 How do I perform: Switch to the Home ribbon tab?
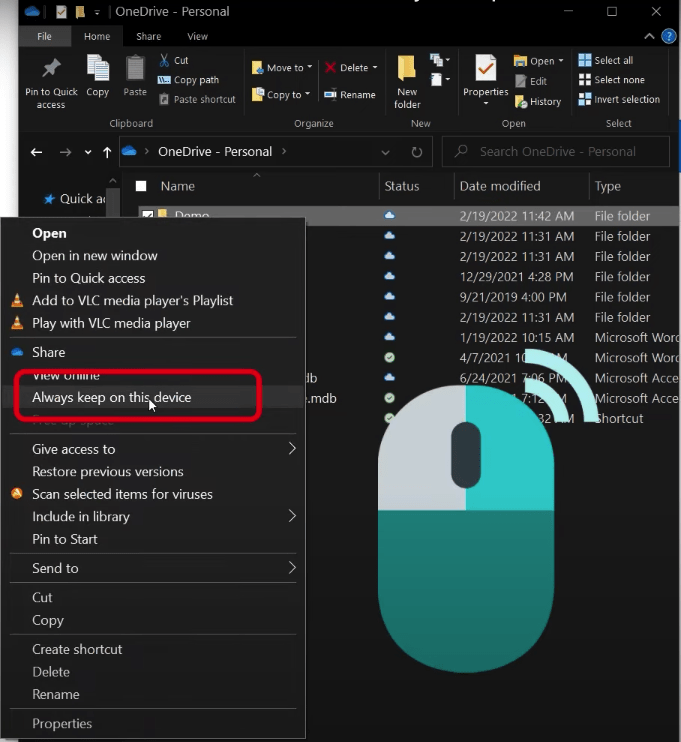(97, 36)
